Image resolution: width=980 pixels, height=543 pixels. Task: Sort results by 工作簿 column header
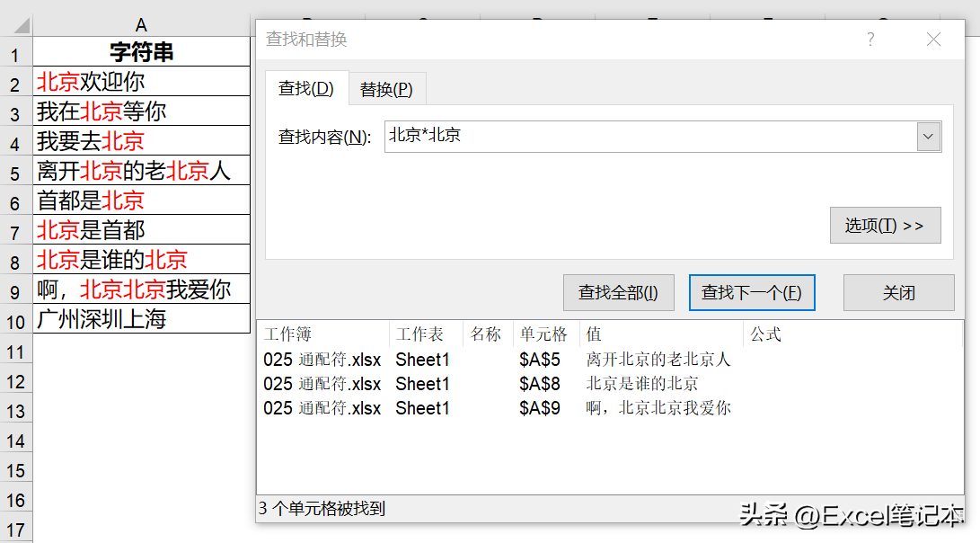click(323, 334)
